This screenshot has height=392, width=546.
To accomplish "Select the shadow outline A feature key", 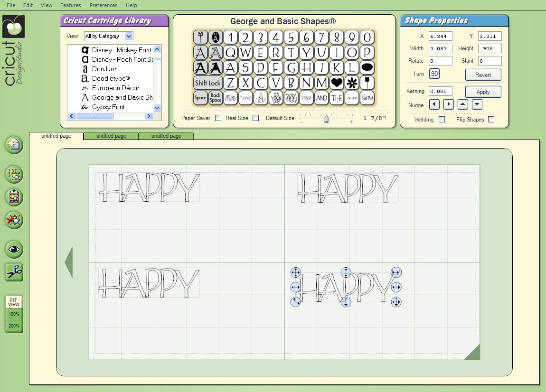I will point(216,52).
